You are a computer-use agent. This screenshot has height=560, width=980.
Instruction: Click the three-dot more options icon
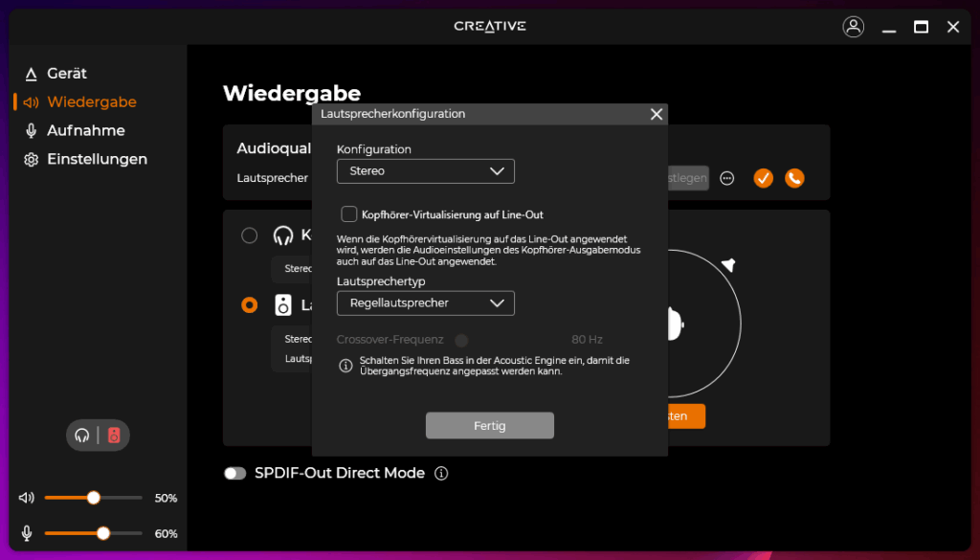click(x=727, y=178)
